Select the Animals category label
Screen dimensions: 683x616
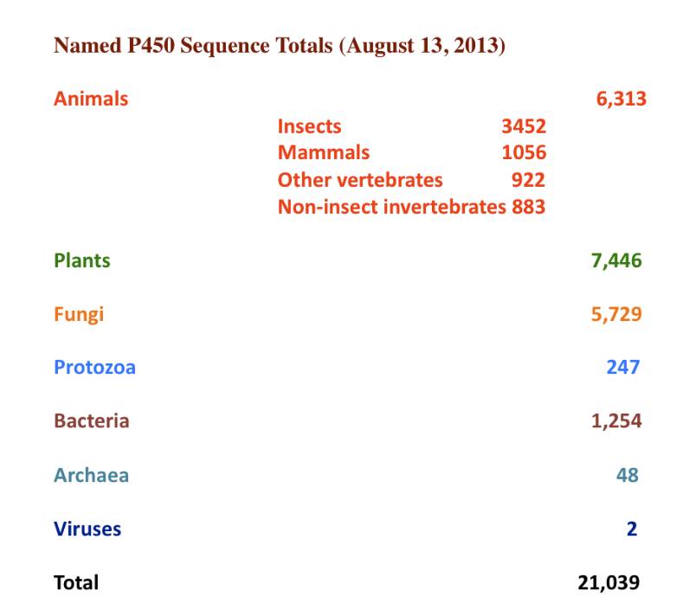[x=91, y=99]
